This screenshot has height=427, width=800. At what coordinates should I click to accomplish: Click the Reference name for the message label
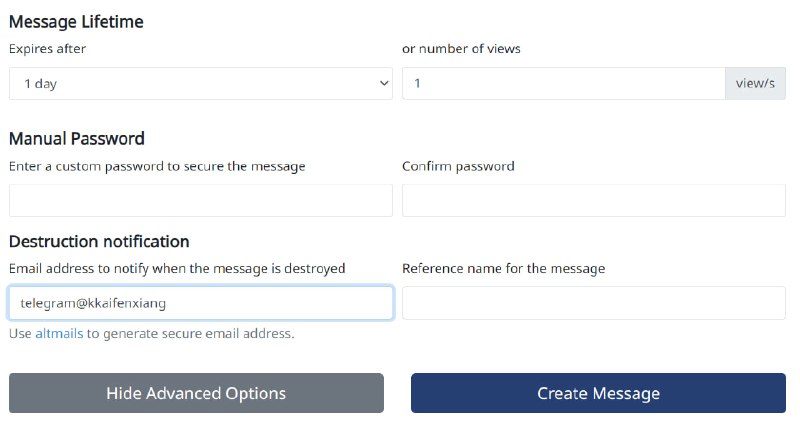coord(503,268)
